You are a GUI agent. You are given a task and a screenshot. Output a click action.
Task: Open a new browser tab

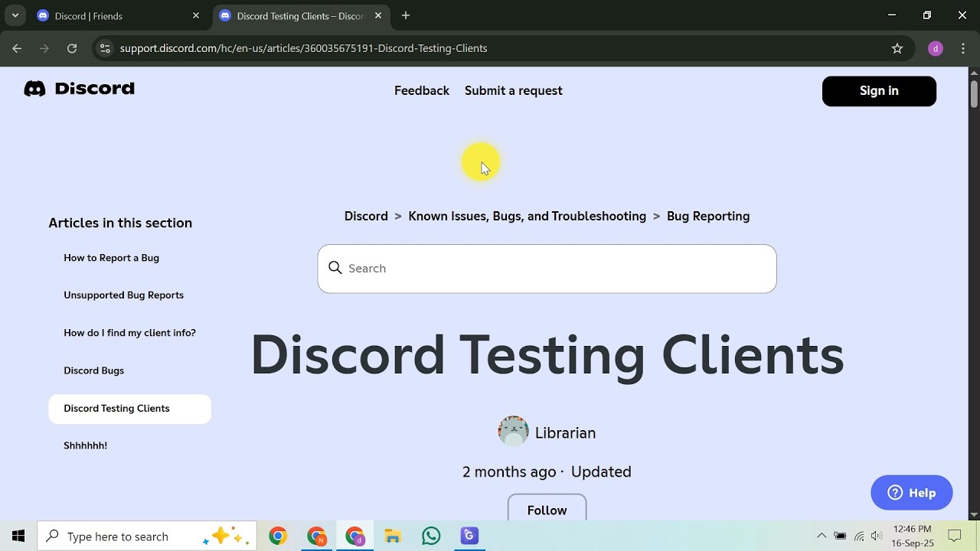pos(406,16)
